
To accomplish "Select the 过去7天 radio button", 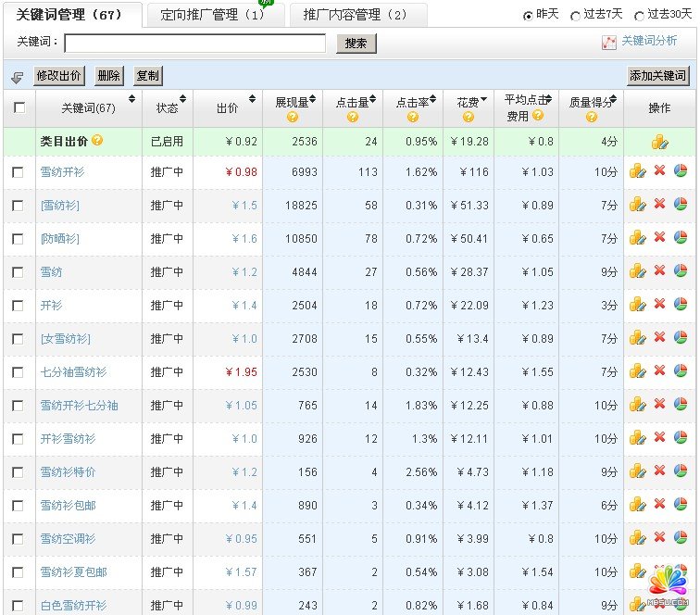I will point(575,16).
